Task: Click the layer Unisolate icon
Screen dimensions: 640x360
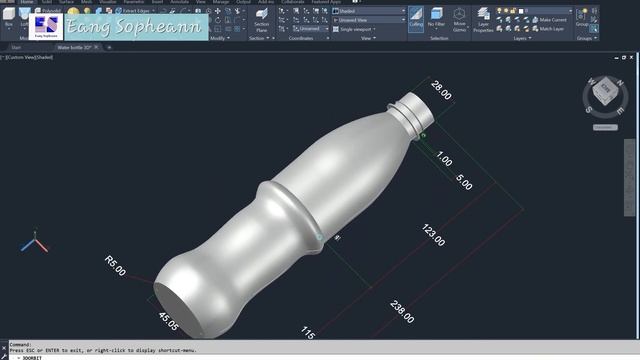Action: [x=508, y=29]
